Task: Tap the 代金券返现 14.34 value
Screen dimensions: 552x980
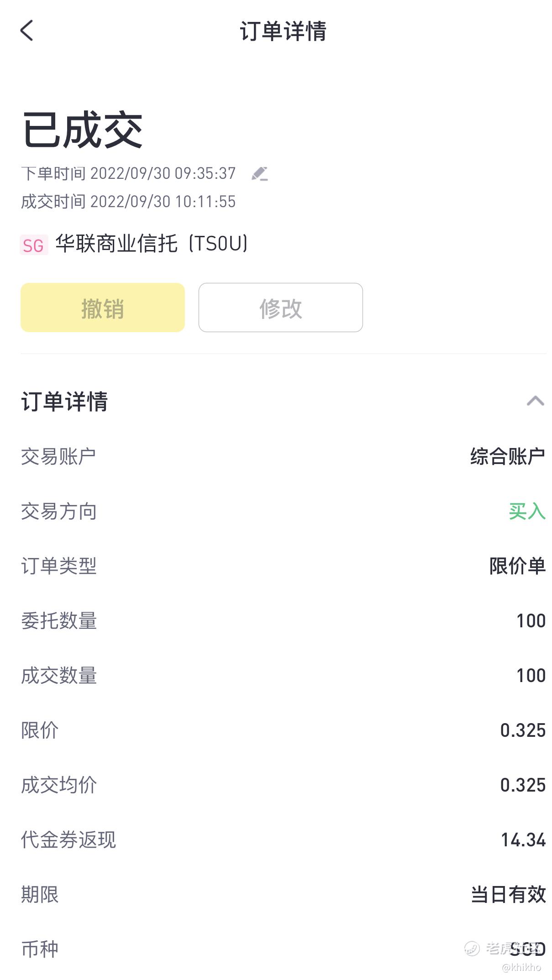Action: (x=523, y=840)
